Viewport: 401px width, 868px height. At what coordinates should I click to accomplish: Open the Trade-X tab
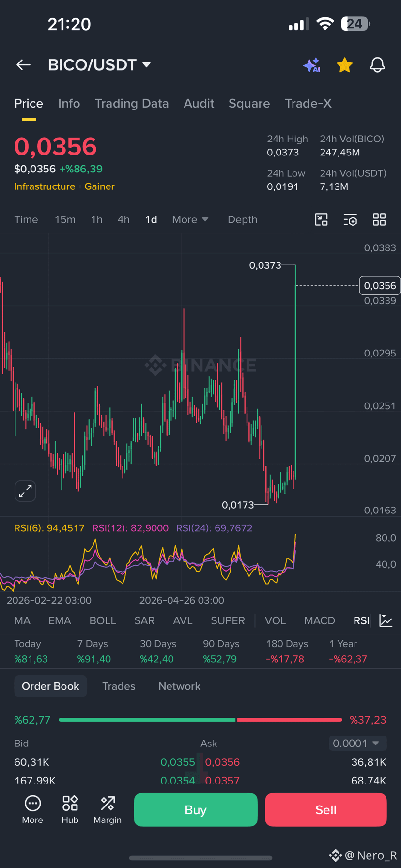pyautogui.click(x=308, y=103)
